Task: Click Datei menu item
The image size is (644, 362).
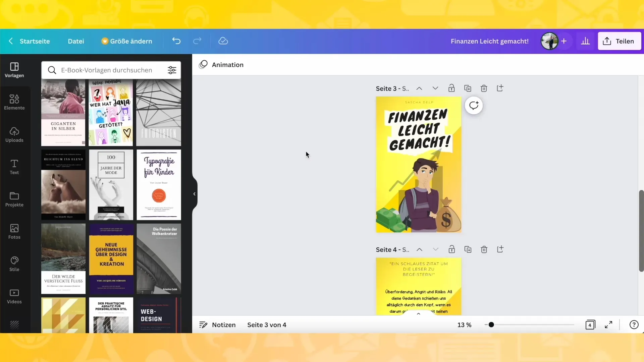Action: coord(75,41)
